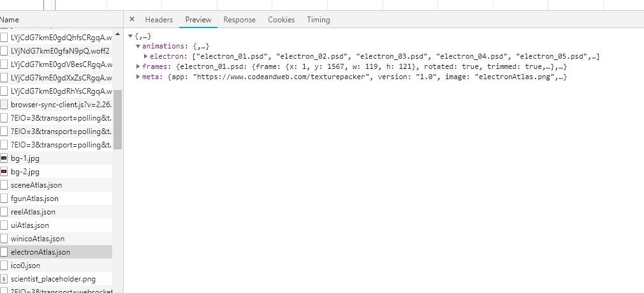Click file icon beside sceneAtlas.json
644x293 pixels.
[4, 185]
